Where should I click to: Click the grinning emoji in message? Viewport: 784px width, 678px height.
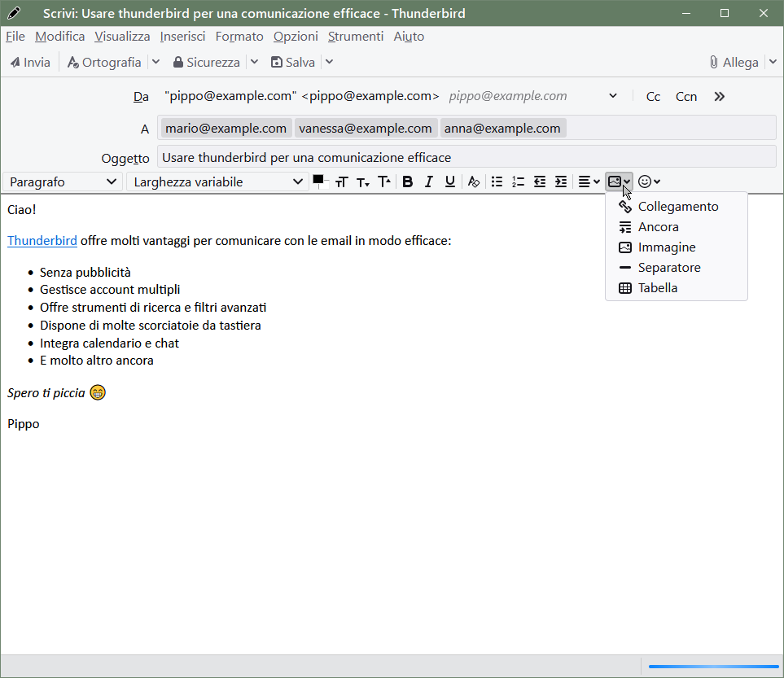[98, 393]
